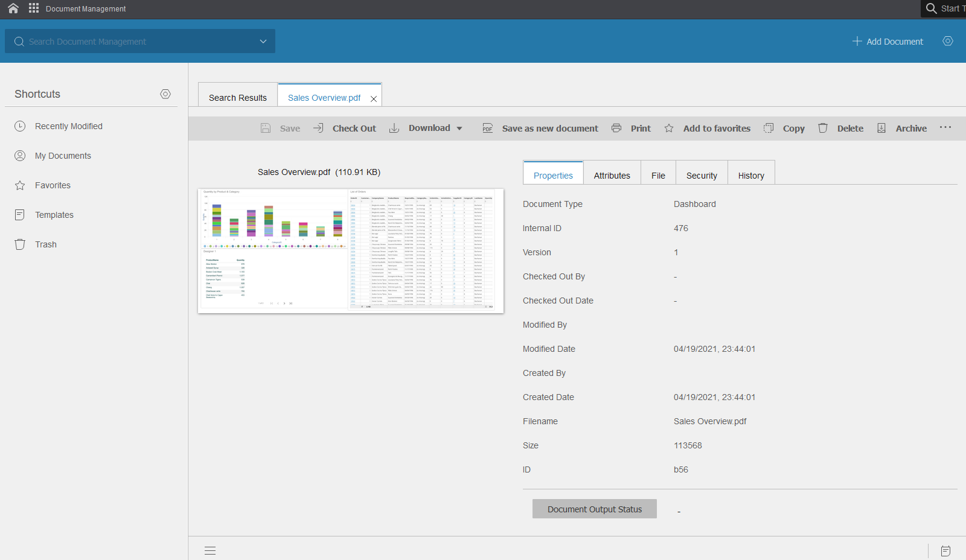This screenshot has height=560, width=966.
Task: Click the Add Document button
Action: point(888,41)
